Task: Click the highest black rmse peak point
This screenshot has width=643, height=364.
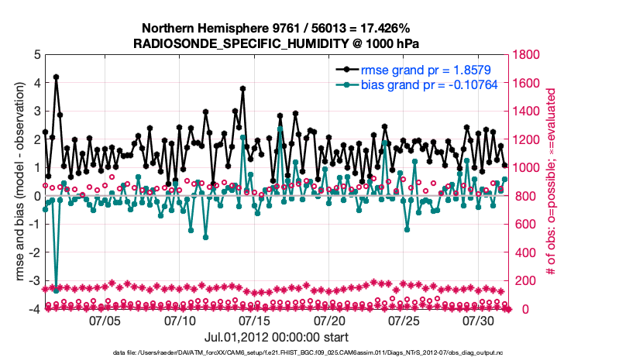Action: 56,77
